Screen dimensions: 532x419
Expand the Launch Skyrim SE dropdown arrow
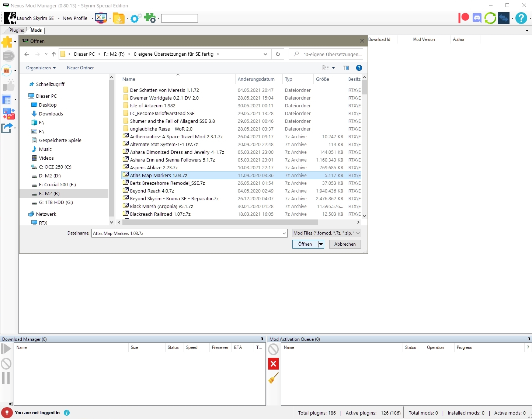[x=59, y=18]
